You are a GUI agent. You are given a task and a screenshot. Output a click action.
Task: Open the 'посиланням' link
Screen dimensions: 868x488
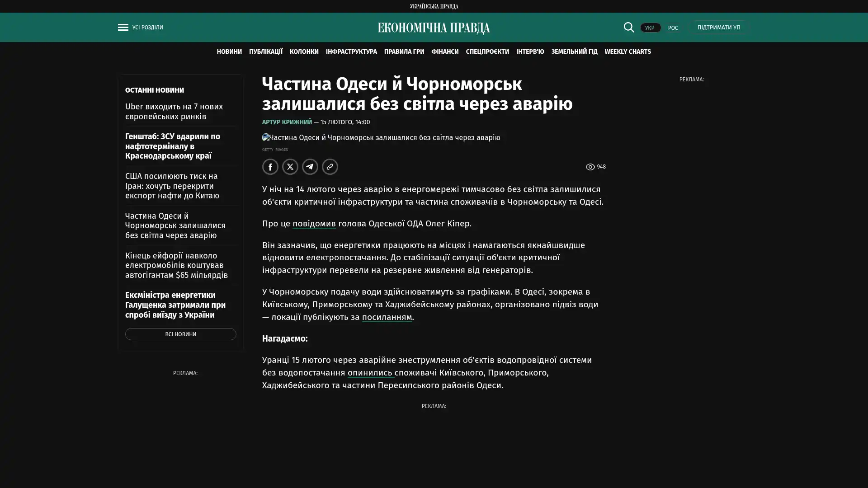(x=387, y=317)
